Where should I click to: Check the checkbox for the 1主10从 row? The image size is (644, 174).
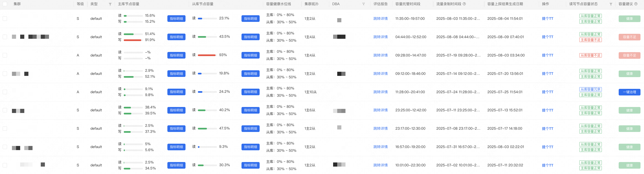pos(5,92)
